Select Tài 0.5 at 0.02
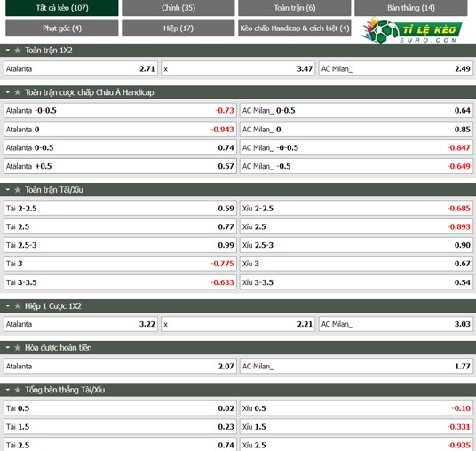476x451 pixels. click(120, 408)
